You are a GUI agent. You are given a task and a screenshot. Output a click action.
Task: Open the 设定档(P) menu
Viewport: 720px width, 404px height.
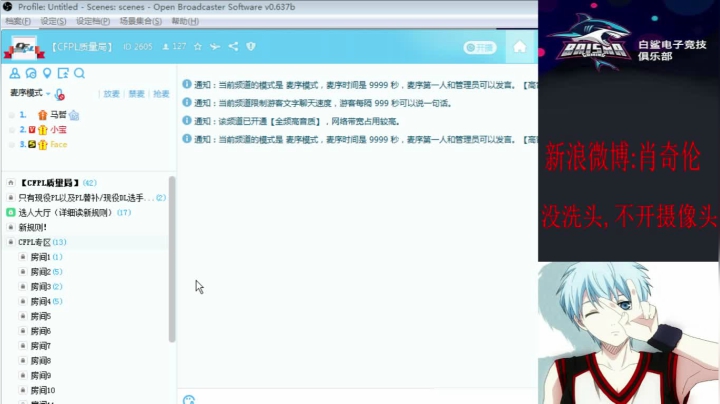tap(93, 21)
